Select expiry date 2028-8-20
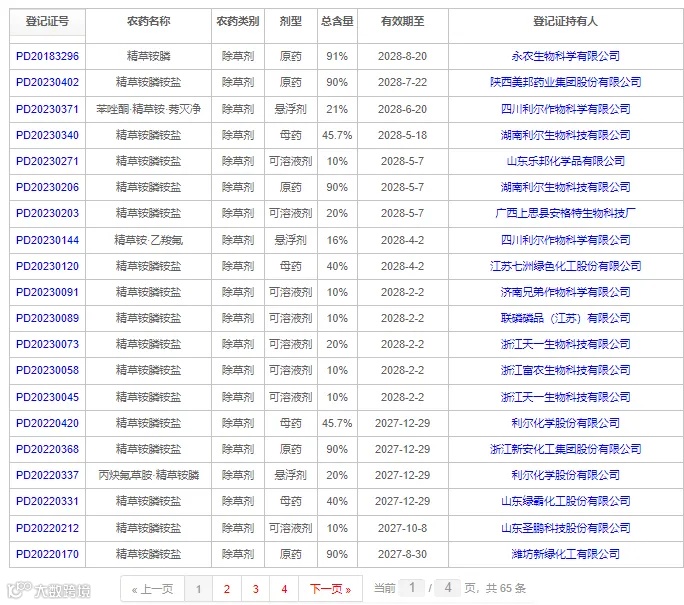This screenshot has width=684, height=605. coord(402,56)
